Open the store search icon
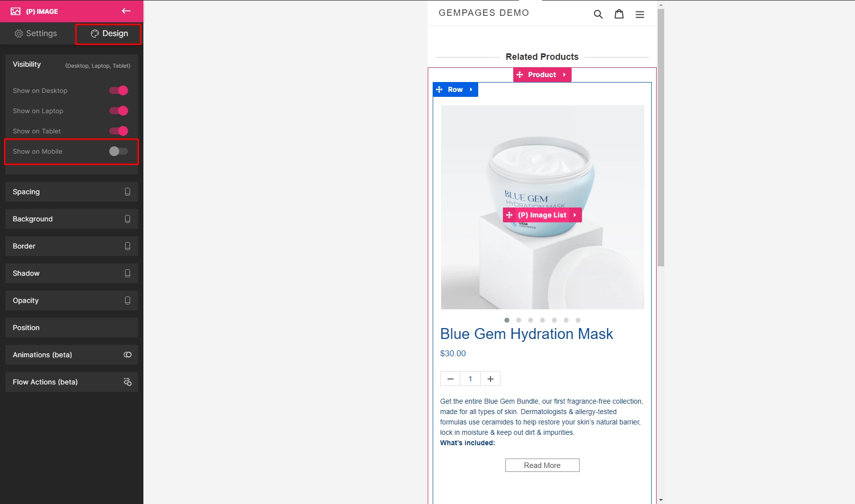Screen dimensions: 855x504 pos(598,14)
